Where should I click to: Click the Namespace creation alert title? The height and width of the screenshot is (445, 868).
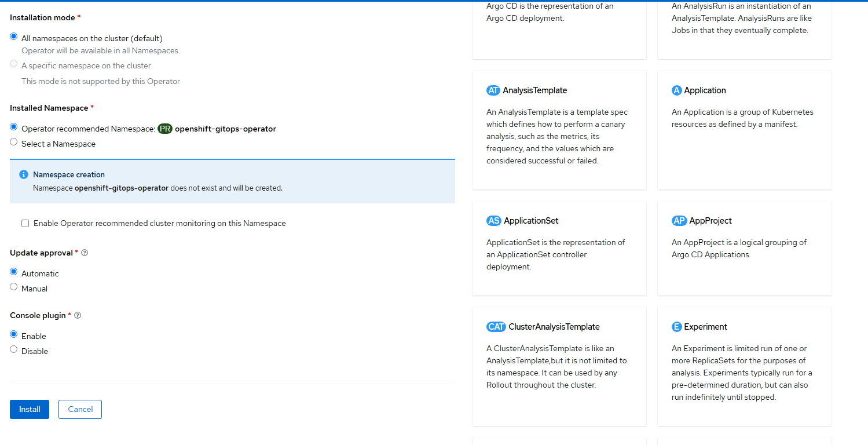pyautogui.click(x=69, y=174)
